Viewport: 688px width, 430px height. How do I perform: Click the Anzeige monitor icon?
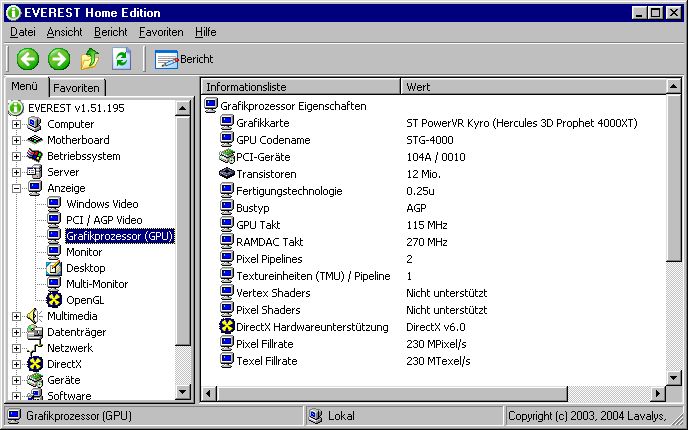(x=35, y=188)
